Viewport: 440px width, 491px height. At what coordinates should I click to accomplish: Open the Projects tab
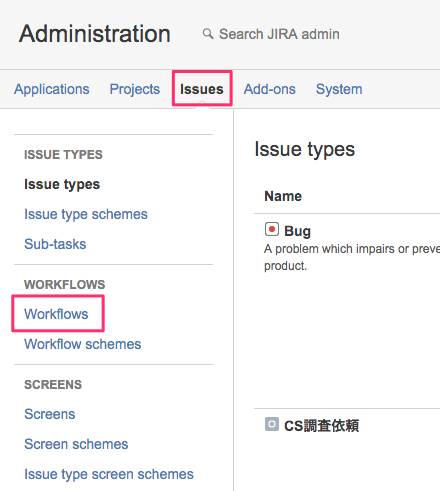coord(135,89)
